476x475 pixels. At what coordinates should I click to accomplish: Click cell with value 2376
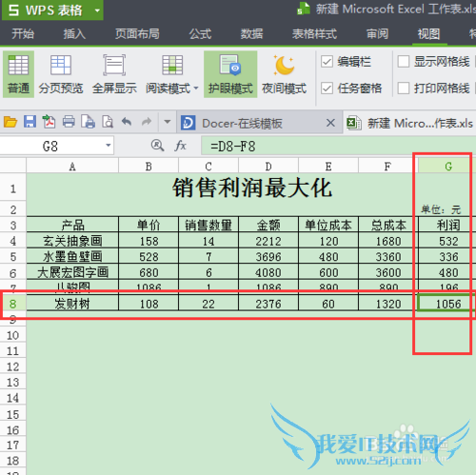coord(268,304)
